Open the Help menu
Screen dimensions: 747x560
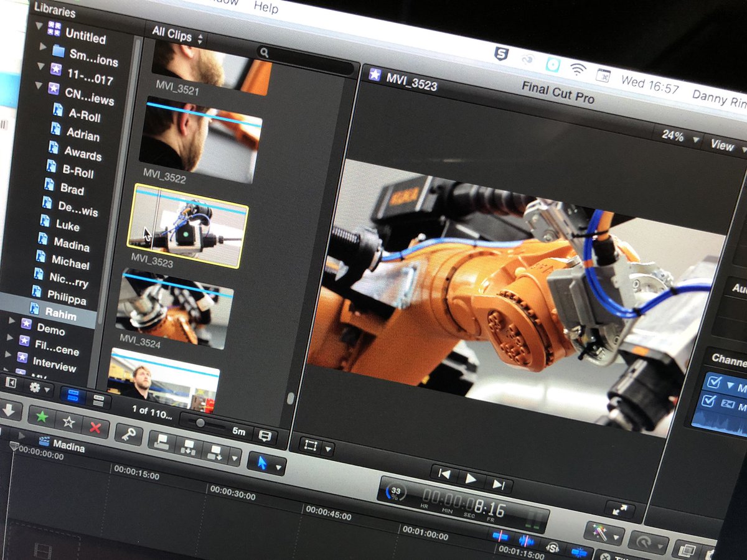click(266, 7)
